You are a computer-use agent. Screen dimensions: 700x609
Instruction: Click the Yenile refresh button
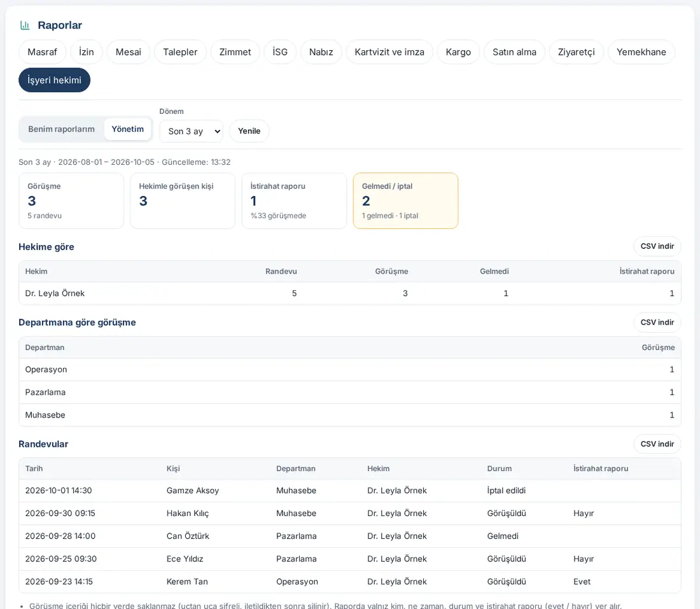[x=249, y=131]
